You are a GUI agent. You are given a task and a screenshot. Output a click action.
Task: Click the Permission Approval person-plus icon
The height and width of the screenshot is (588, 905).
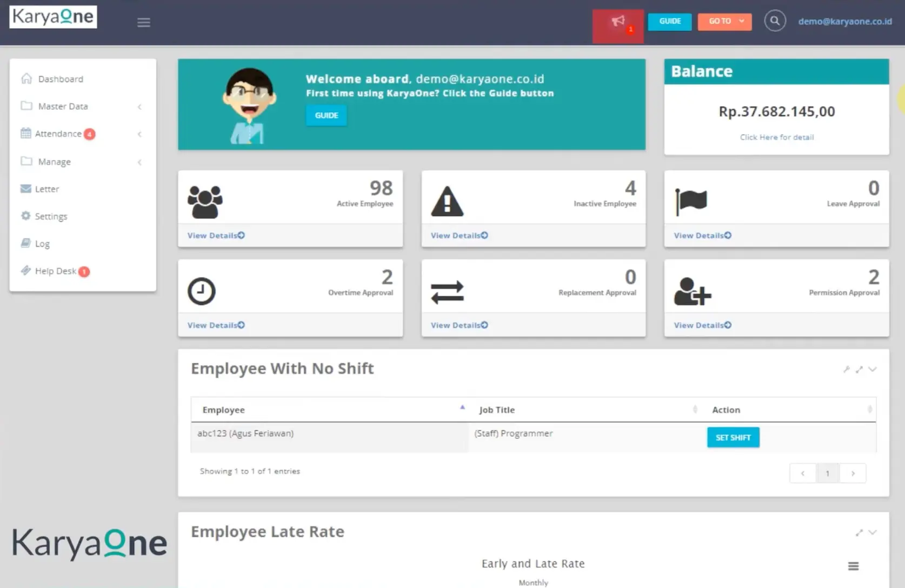coord(691,291)
